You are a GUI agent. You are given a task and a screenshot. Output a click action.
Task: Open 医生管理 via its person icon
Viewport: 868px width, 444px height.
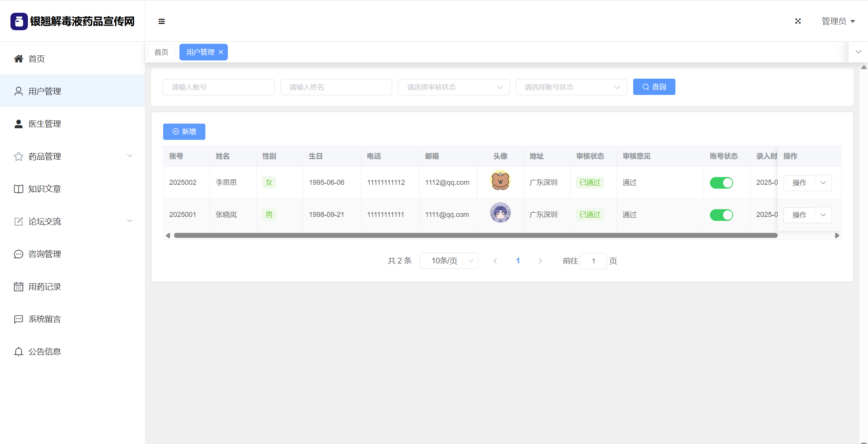(19, 124)
